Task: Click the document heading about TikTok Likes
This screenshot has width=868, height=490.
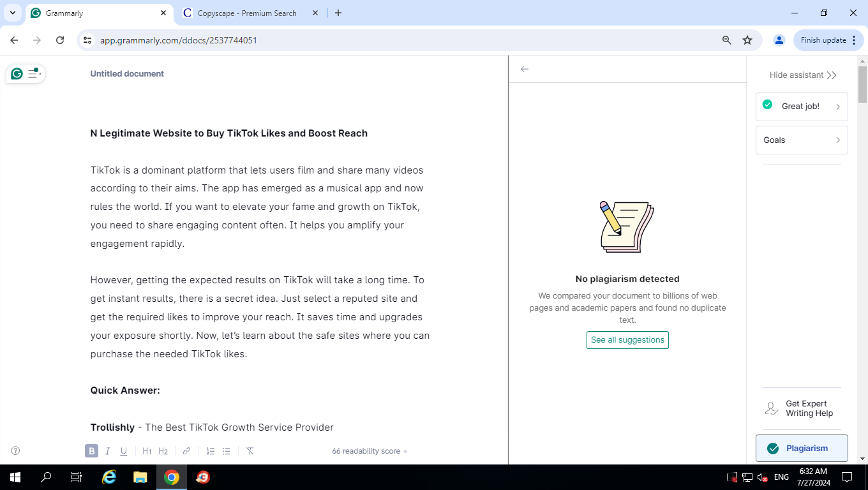Action: (229, 133)
